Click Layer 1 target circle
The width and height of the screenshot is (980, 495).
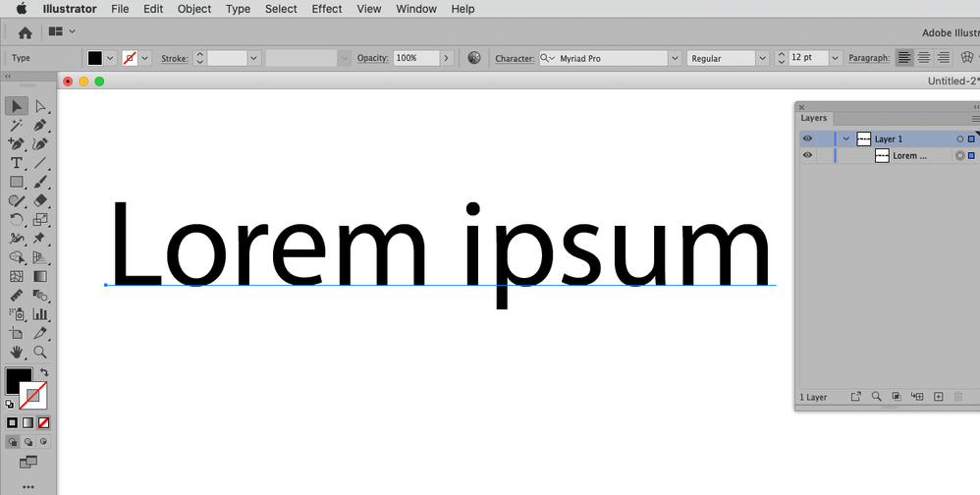(960, 138)
